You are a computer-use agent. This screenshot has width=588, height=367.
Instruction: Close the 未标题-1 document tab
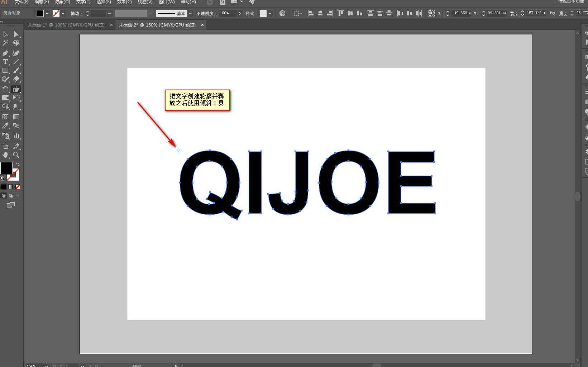111,25
